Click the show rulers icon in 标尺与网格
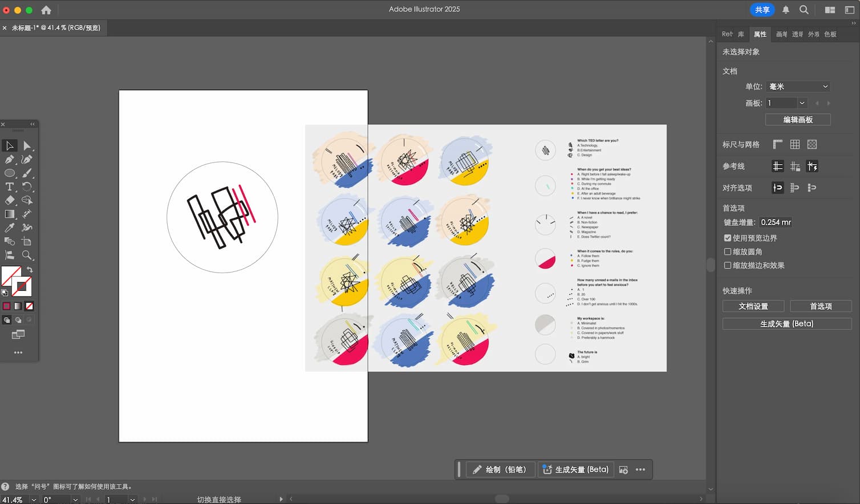 pyautogui.click(x=778, y=144)
